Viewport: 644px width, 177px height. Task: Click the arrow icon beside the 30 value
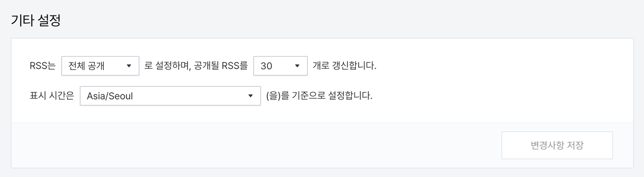[x=298, y=66]
